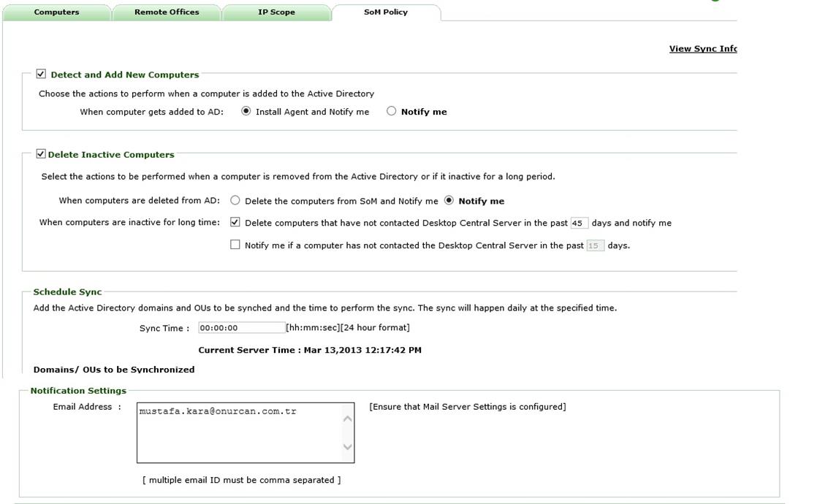The width and height of the screenshot is (836, 504).
Task: Switch to the Computers tab
Action: 56,12
